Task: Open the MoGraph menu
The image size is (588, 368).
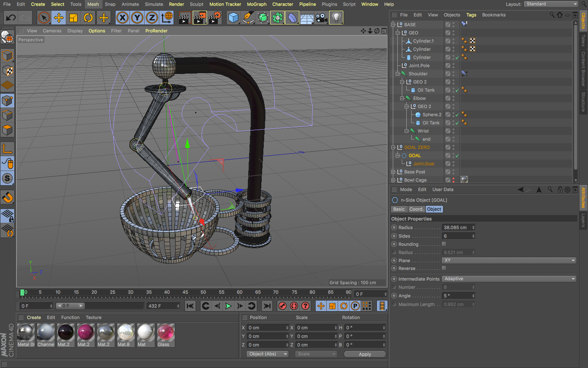Action: 256,4
